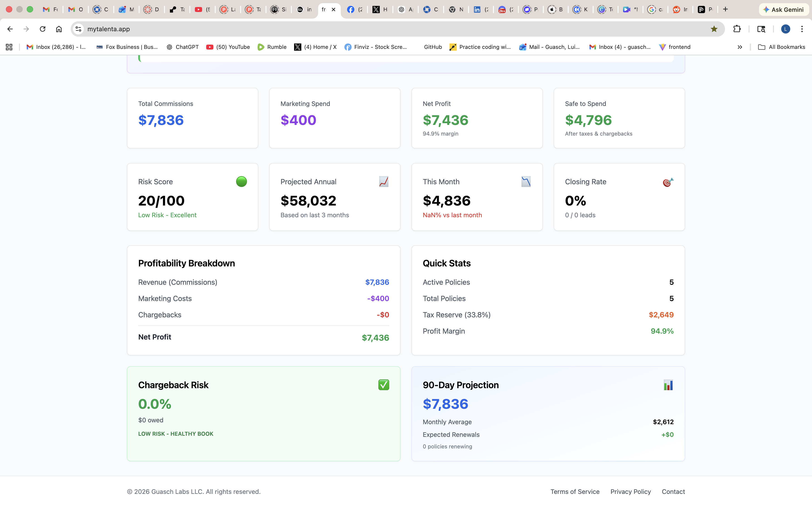Screen dimensions: 812x507
Task: Reload the mytalenta.app page
Action: click(43, 29)
